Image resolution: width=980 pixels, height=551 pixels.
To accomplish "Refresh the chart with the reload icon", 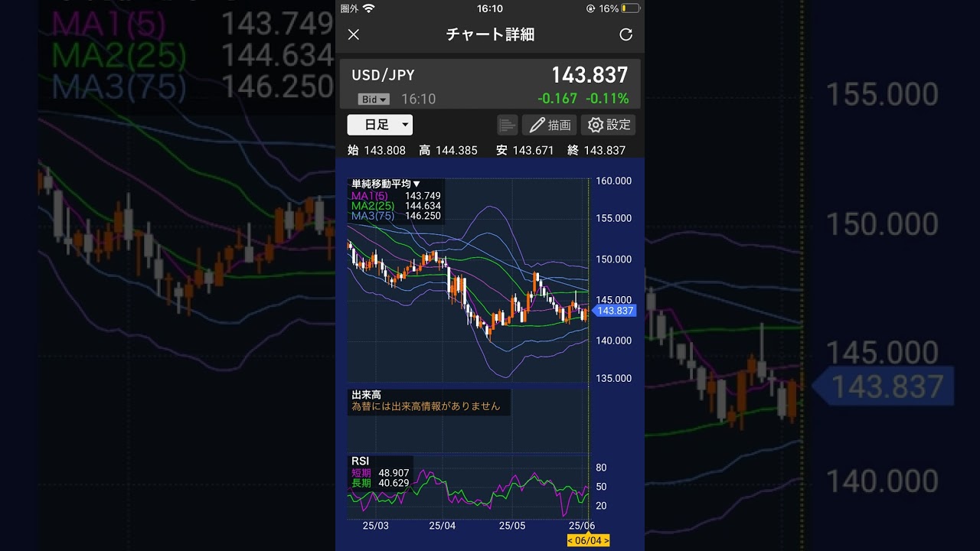I will tap(626, 34).
